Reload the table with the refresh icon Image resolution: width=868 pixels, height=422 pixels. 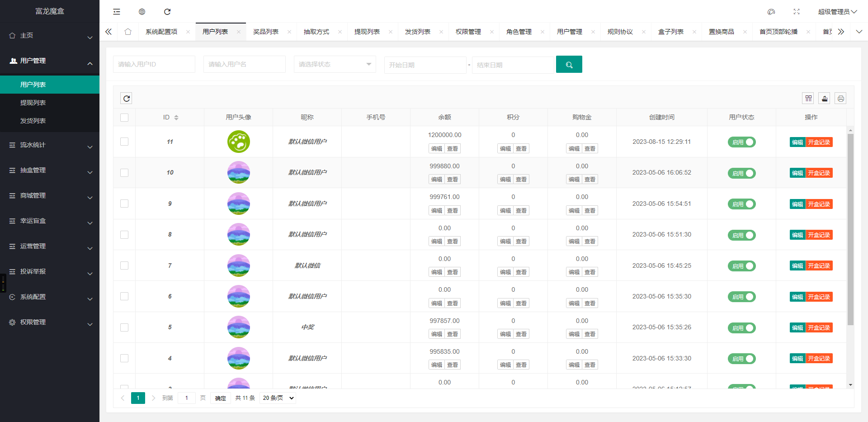pyautogui.click(x=127, y=98)
